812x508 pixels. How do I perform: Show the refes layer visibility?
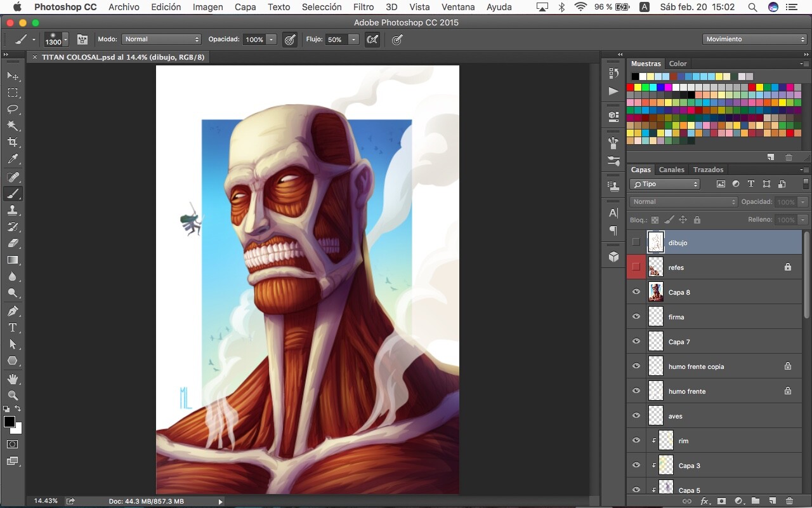(636, 267)
